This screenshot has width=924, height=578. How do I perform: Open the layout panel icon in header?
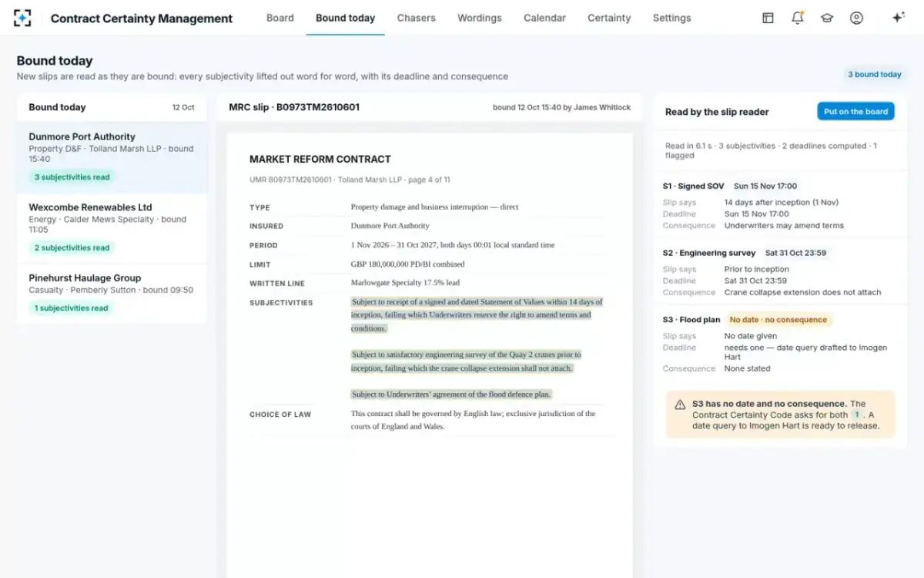(x=768, y=18)
